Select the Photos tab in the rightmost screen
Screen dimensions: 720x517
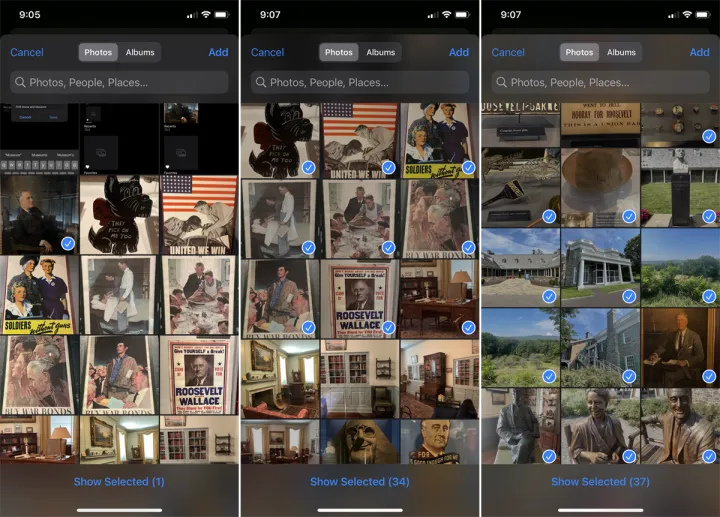[580, 52]
